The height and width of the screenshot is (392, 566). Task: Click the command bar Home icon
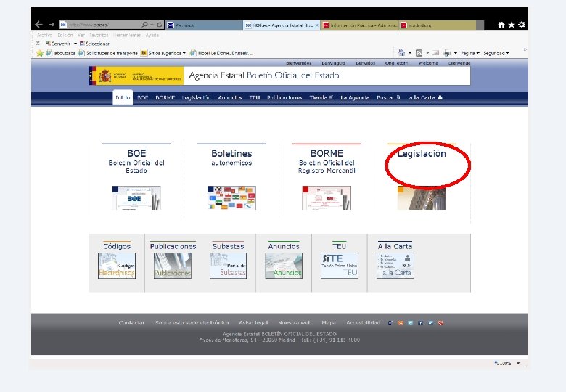click(402, 53)
